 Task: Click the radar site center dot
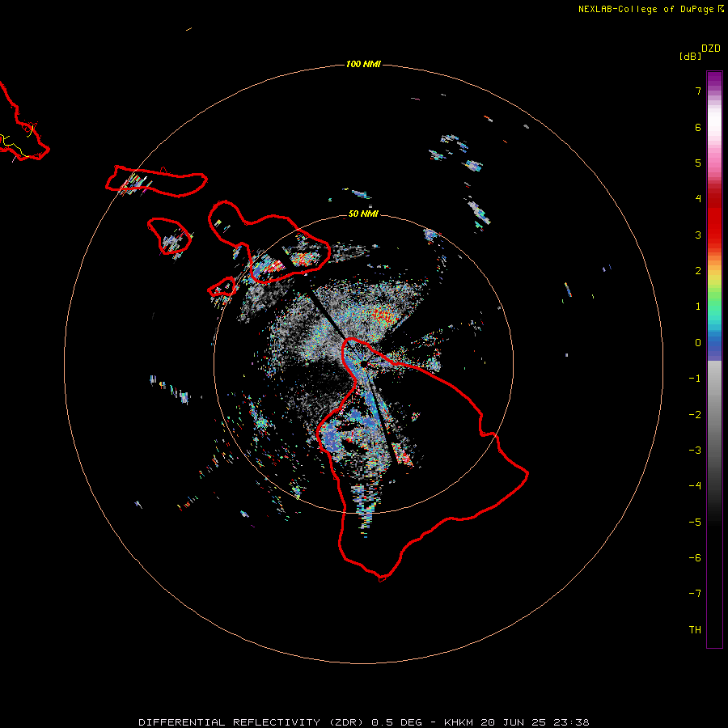tap(364, 364)
